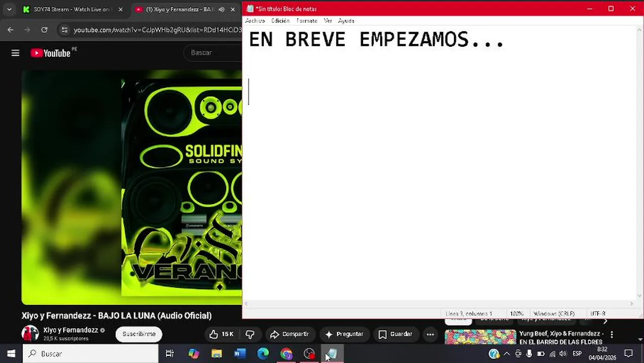The image size is (644, 363).
Task: Open the recording app with red dot
Action: 309,353
